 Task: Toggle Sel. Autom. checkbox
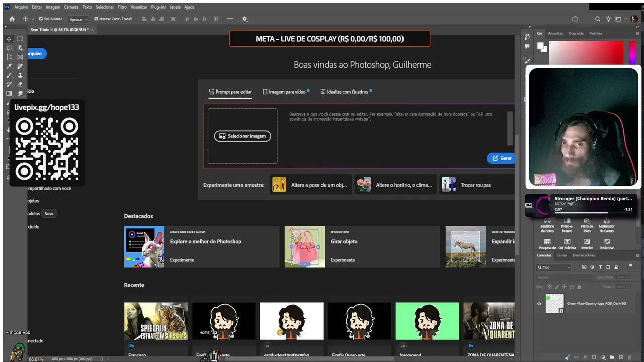(41, 19)
